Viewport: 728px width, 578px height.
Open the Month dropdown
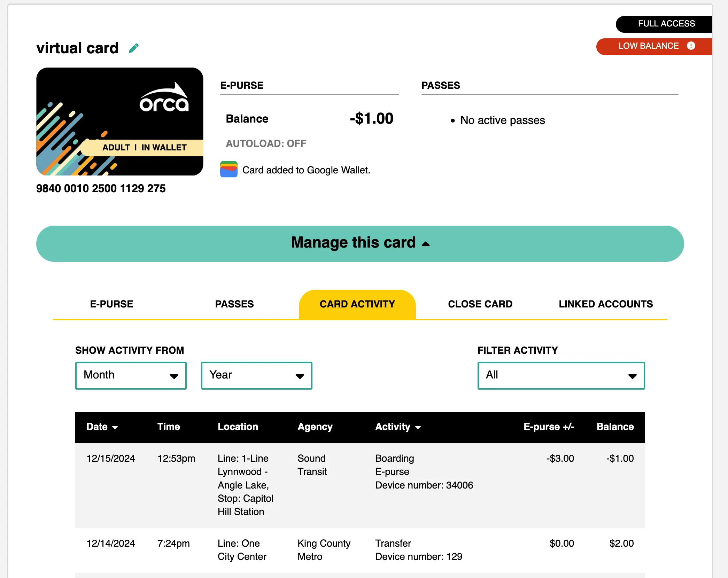[131, 375]
